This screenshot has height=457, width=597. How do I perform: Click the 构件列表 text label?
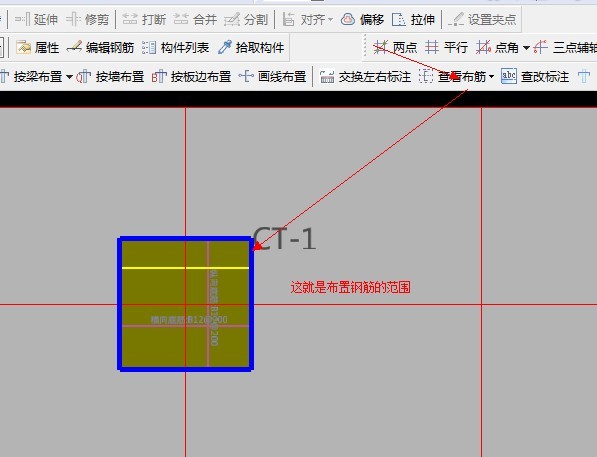pos(185,48)
